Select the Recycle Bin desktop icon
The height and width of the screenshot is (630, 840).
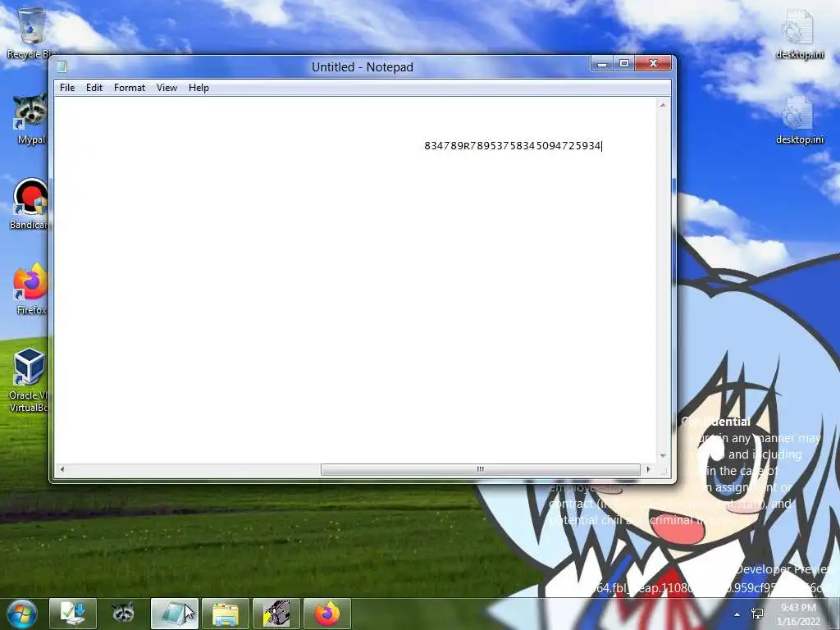tap(31, 33)
